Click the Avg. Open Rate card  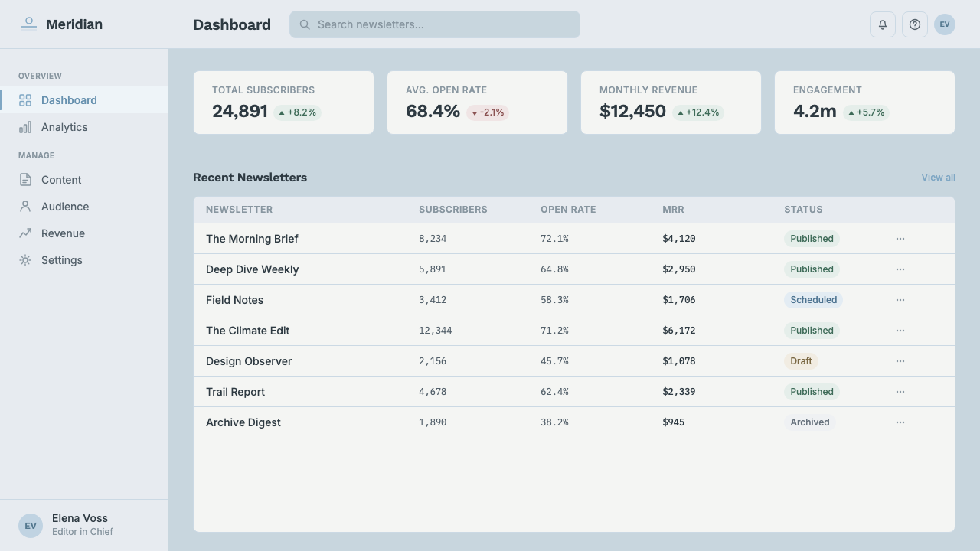pyautogui.click(x=477, y=103)
